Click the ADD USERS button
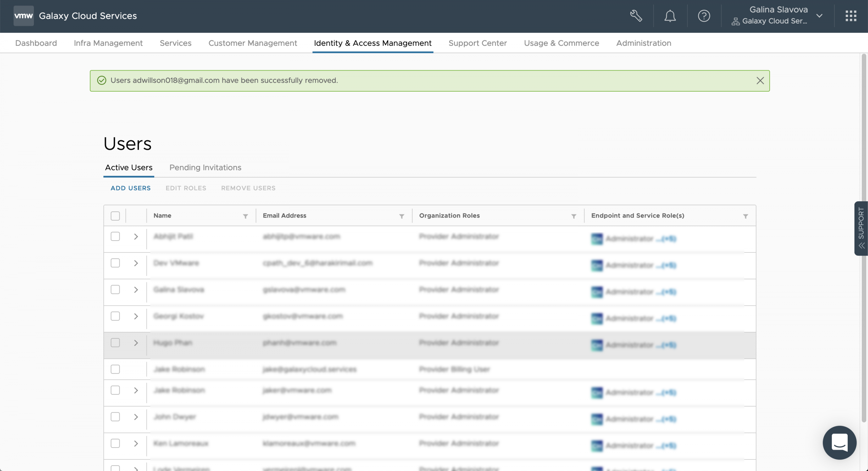 click(131, 188)
